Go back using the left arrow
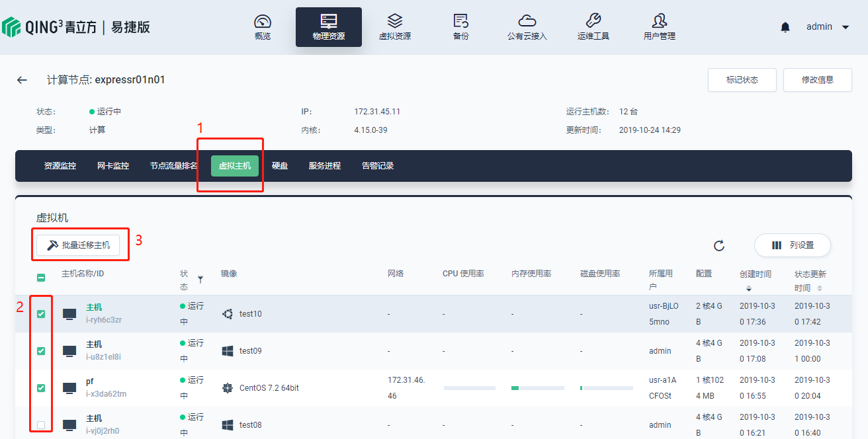 click(x=22, y=80)
